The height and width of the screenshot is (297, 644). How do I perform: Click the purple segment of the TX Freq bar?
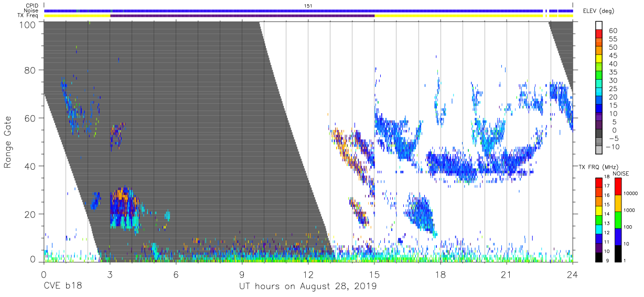coord(242,16)
